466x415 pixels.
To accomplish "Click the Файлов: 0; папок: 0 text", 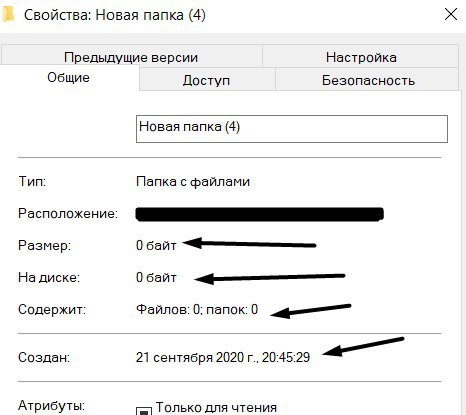I will tap(197, 309).
